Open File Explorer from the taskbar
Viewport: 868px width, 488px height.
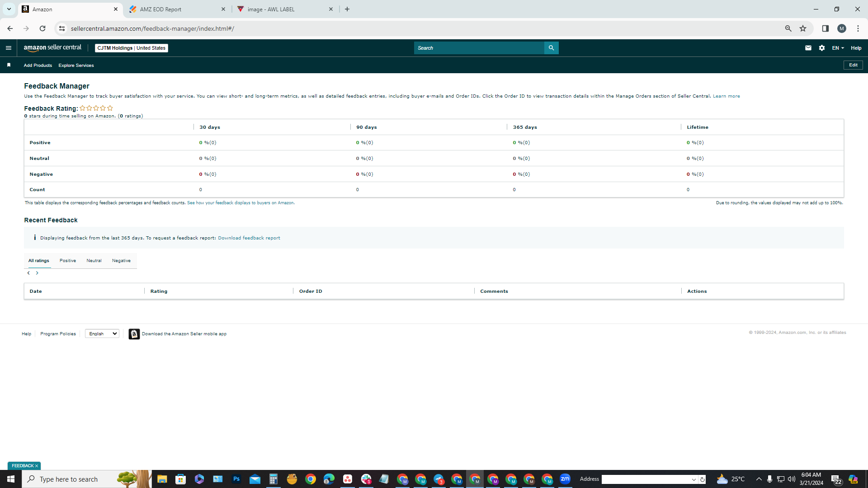click(x=162, y=479)
